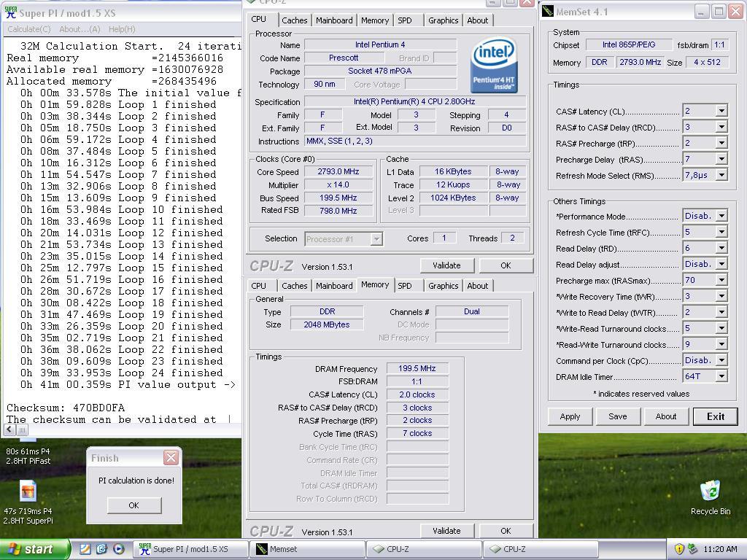Screen dimensions: 747x560
Task: Expand Read-Write Turnaround clocks dropdown
Action: click(721, 344)
